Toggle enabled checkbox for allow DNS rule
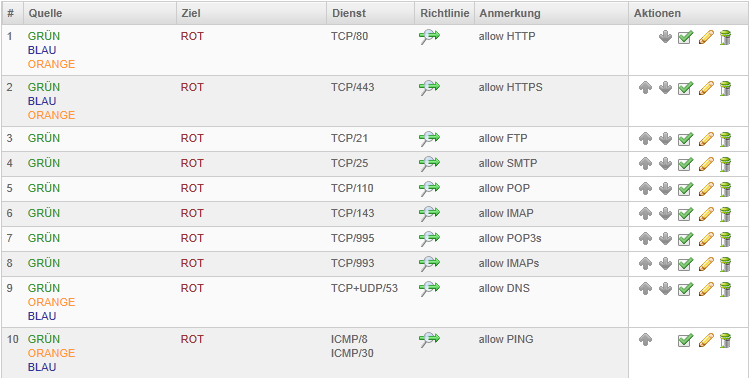The height and width of the screenshot is (378, 749). [x=685, y=289]
